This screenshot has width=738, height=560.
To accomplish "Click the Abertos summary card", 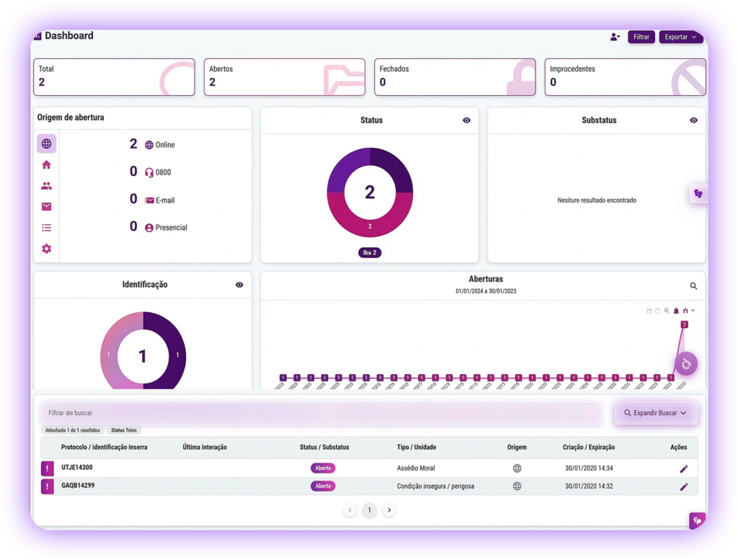I will click(x=284, y=77).
